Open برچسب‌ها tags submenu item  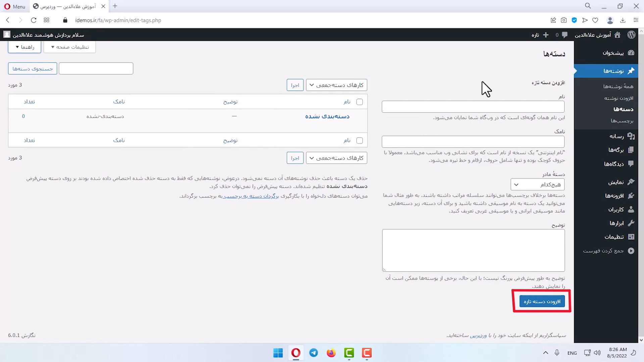tap(622, 121)
